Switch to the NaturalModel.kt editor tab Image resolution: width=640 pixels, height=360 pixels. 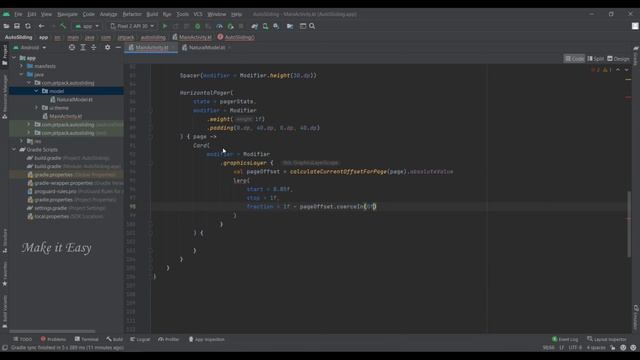pyautogui.click(x=206, y=47)
